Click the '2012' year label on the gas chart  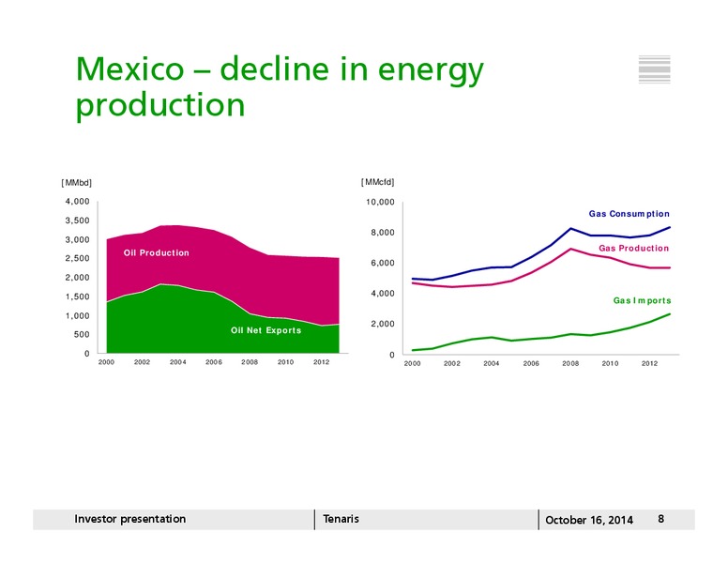[x=649, y=363]
